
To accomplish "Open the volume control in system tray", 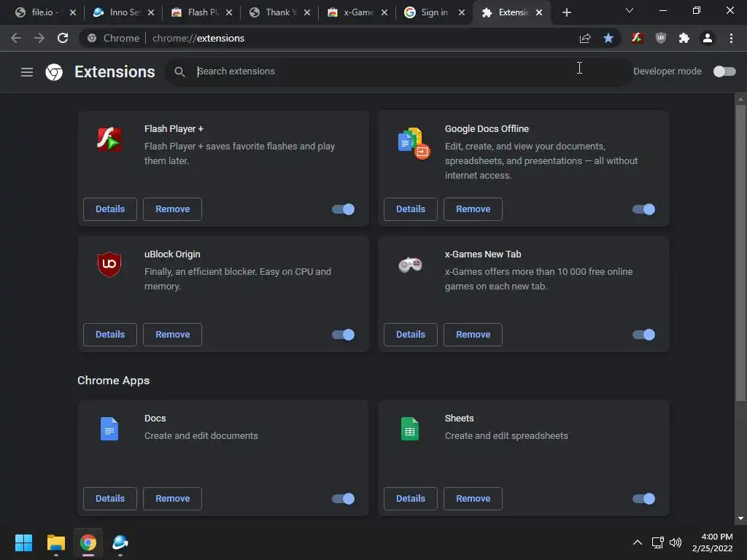I will point(676,542).
